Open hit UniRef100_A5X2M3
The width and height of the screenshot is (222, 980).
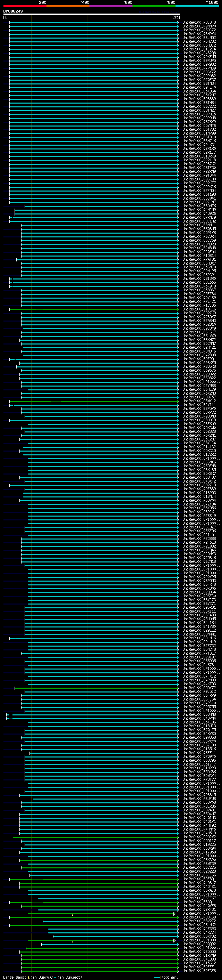199,394
